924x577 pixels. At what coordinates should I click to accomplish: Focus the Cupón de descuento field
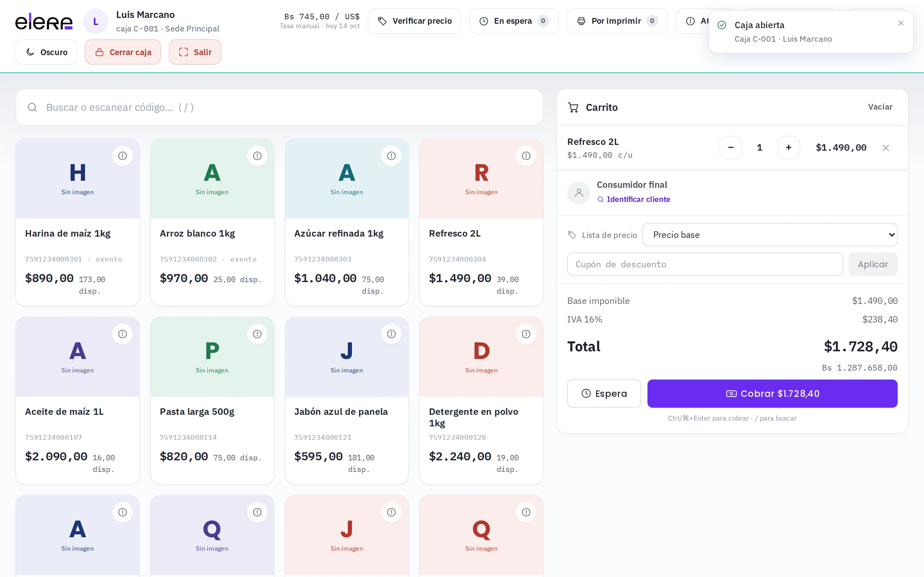[705, 264]
